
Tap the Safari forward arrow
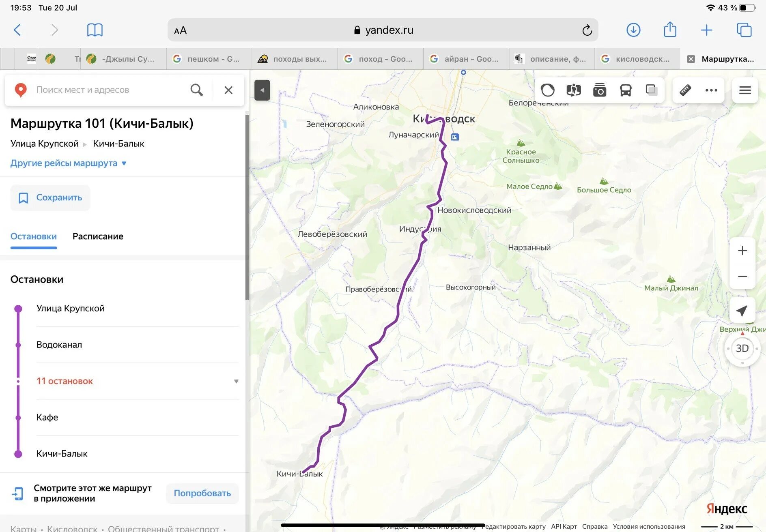pyautogui.click(x=54, y=30)
